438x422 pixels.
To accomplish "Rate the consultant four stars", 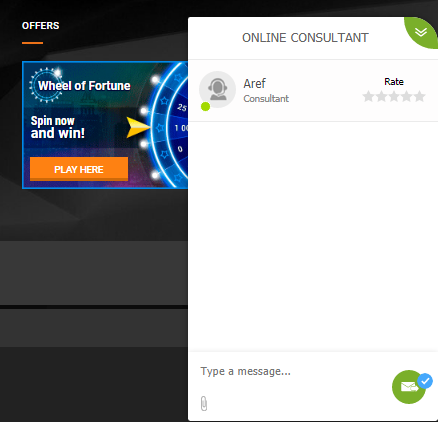I will coord(406,96).
